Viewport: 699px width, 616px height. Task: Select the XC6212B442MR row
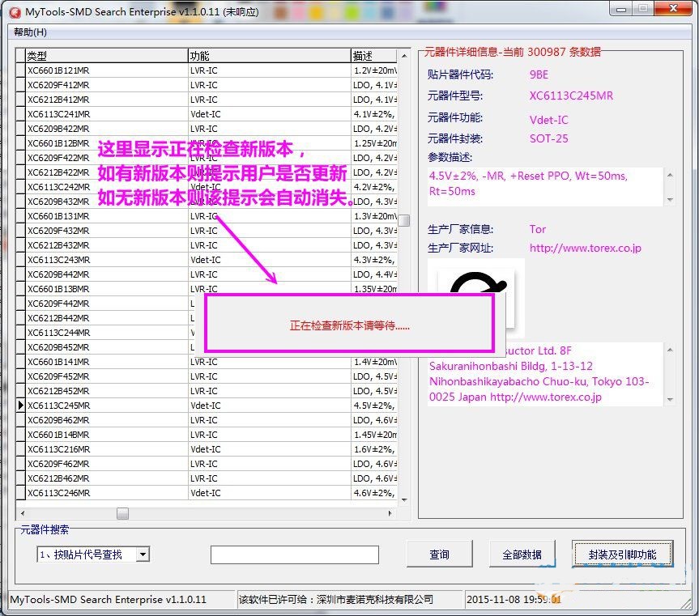pyautogui.click(x=106, y=318)
